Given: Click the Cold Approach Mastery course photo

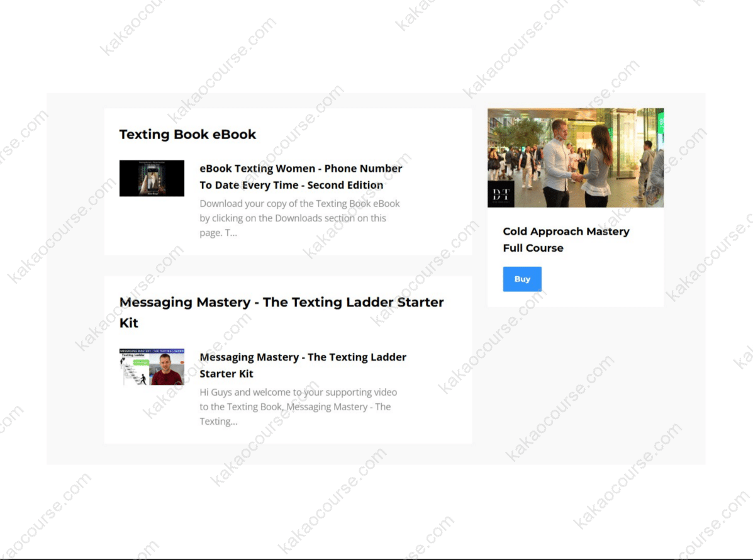Looking at the screenshot, I should coord(575,157).
